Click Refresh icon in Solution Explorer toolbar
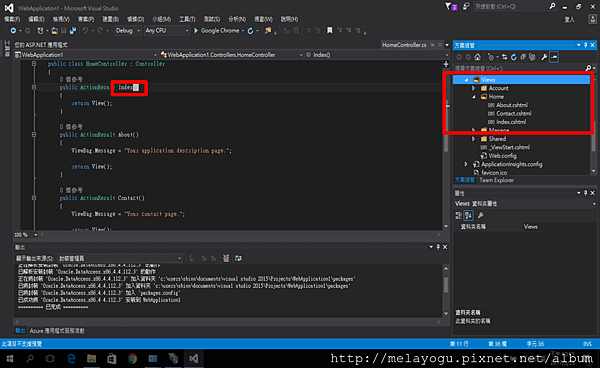Image resolution: width=600 pixels, height=368 pixels. coord(514,57)
